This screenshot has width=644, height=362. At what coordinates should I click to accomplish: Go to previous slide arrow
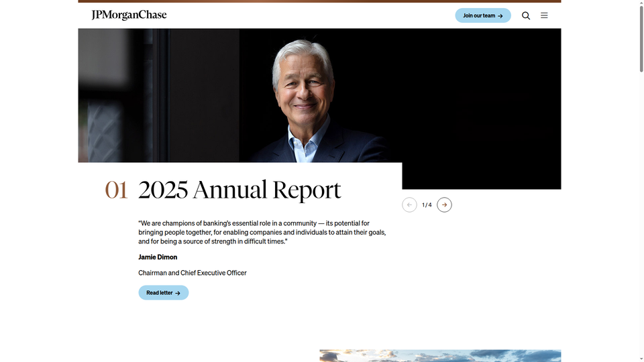pos(409,205)
